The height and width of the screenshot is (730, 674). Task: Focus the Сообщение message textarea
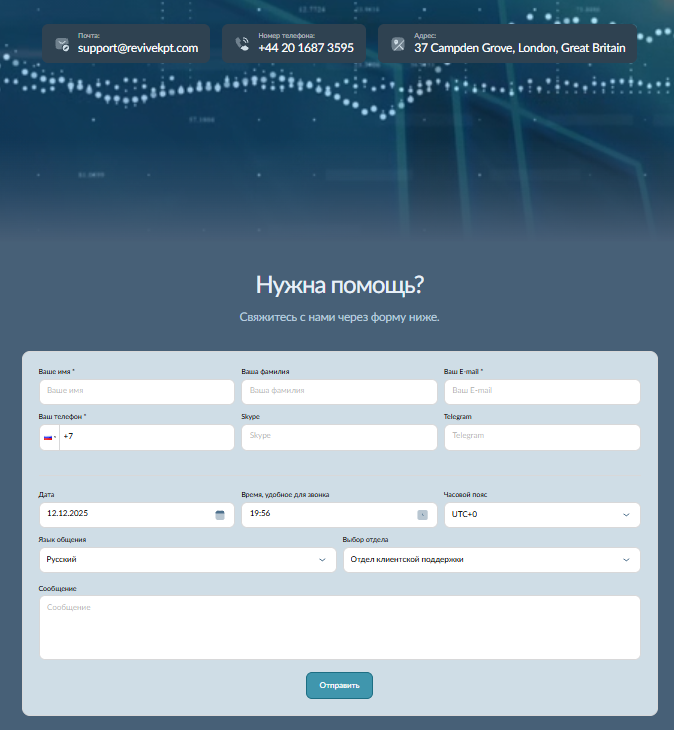tap(340, 628)
